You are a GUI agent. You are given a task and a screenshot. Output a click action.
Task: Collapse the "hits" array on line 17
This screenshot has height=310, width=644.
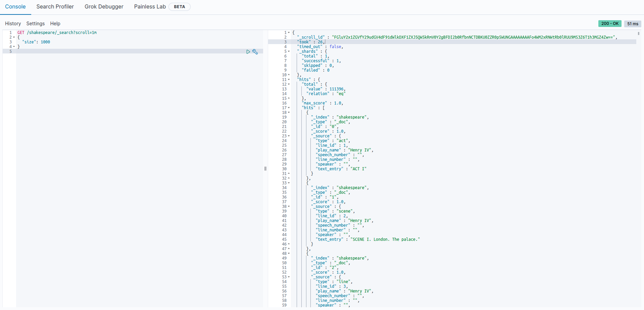289,108
